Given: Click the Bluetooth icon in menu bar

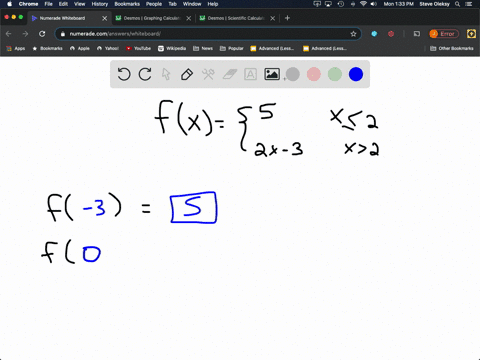Looking at the screenshot, I should pyautogui.click(x=353, y=4).
